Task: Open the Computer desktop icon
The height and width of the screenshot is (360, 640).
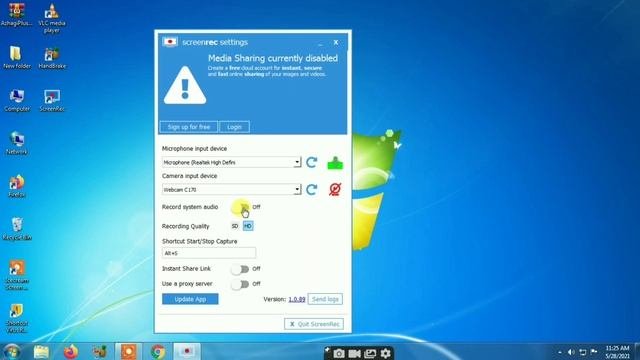Action: [x=17, y=101]
